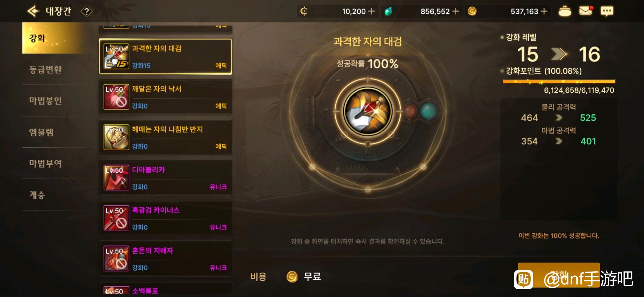Open the mail envelope icon
This screenshot has width=644, height=297.
pyautogui.click(x=585, y=11)
